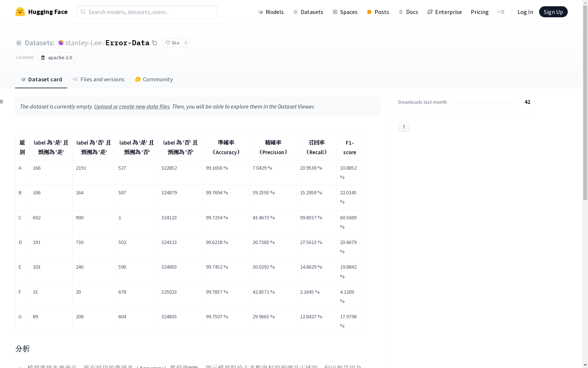Click the Files and versions icon

tap(75, 79)
